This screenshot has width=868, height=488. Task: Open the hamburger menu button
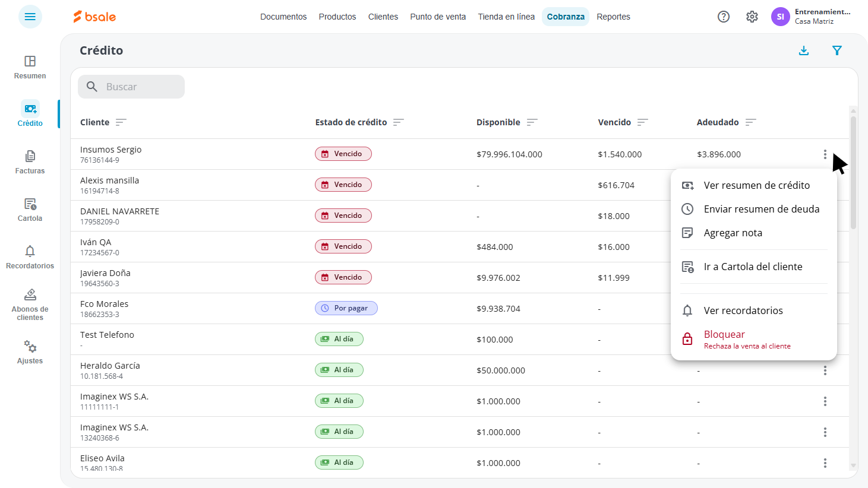30,17
